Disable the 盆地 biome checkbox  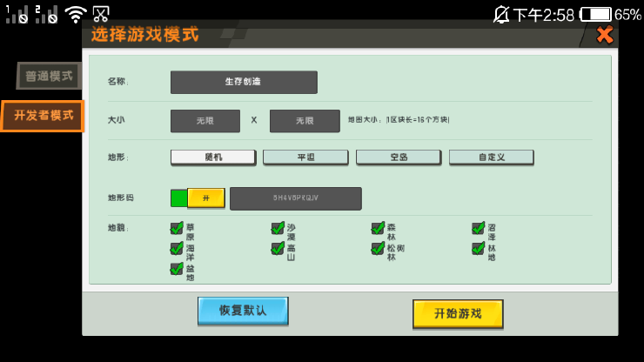177,269
